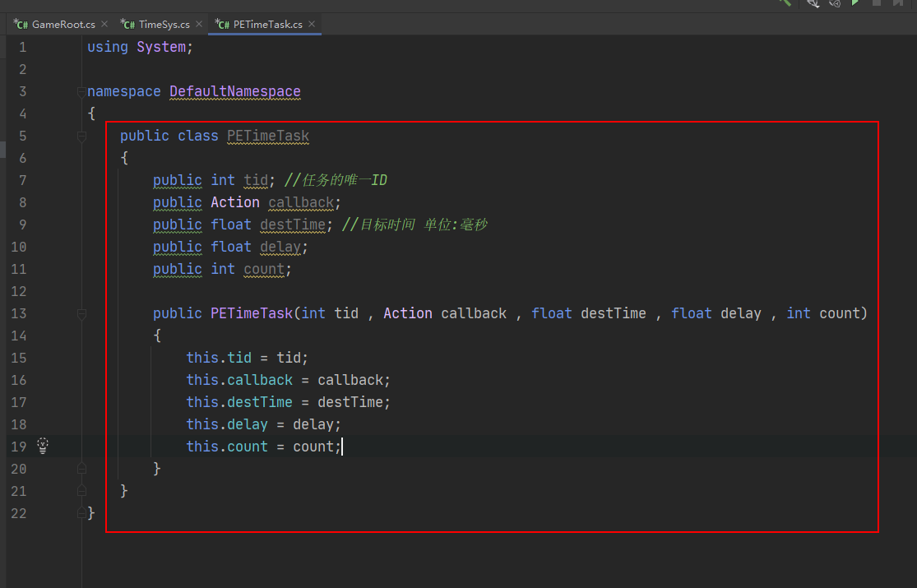
Task: Close the GameRoot.cs tab
Action: click(x=104, y=24)
